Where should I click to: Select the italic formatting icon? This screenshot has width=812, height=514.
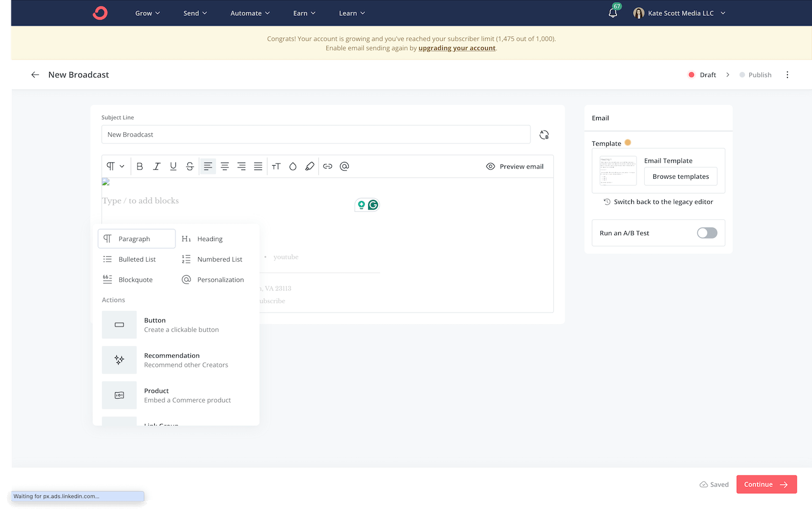tap(156, 166)
